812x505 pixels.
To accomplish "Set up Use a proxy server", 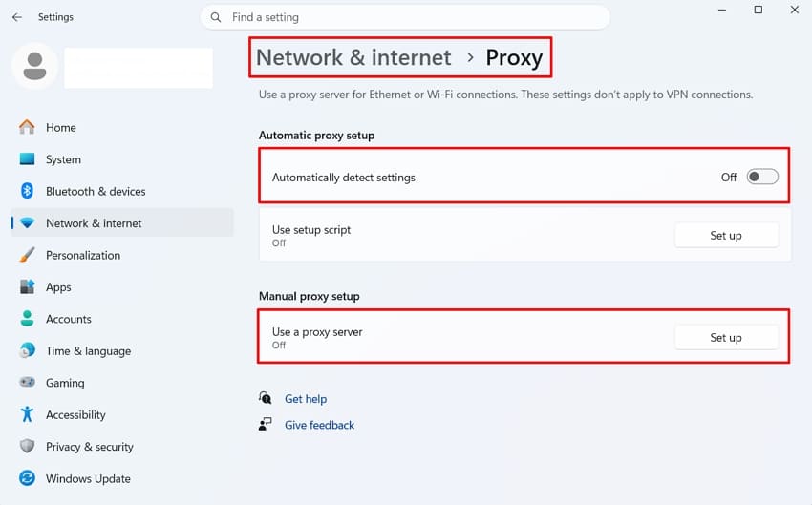I will point(726,337).
